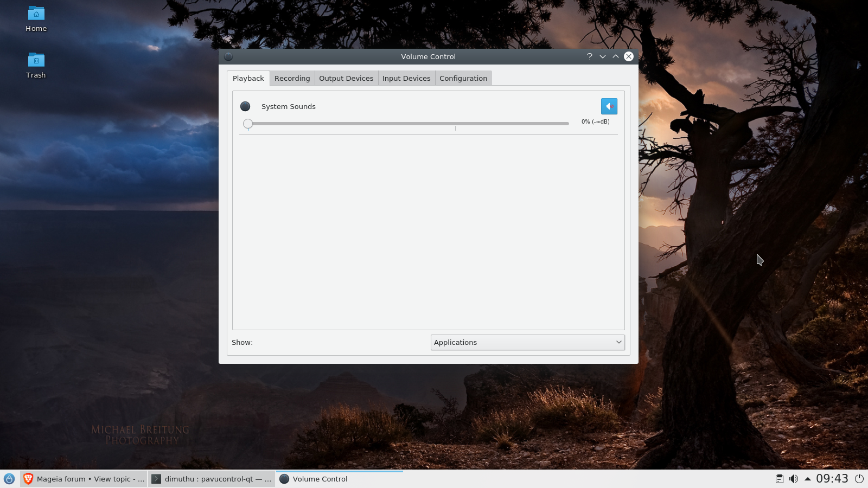Switch to the pavucontrol-qt terminal taskbar entry
This screenshot has width=868, height=488.
tap(212, 479)
